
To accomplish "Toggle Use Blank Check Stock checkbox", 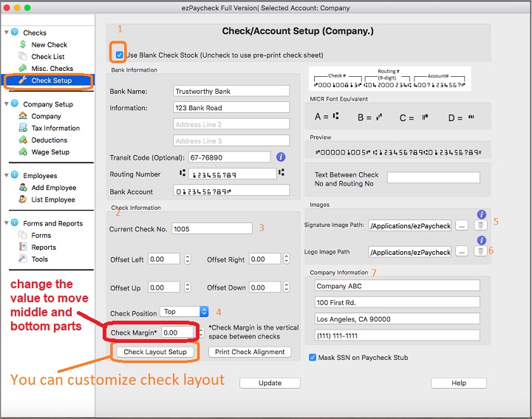I will pyautogui.click(x=120, y=55).
